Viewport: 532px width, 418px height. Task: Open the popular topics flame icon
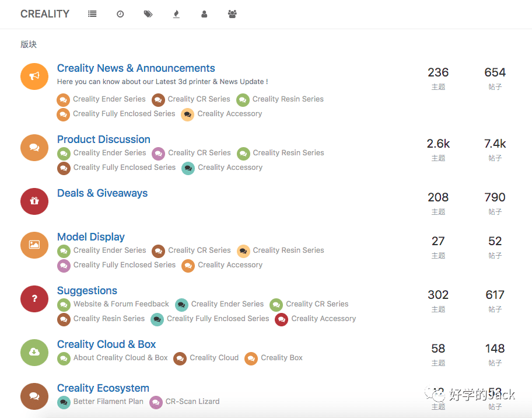coord(176,14)
